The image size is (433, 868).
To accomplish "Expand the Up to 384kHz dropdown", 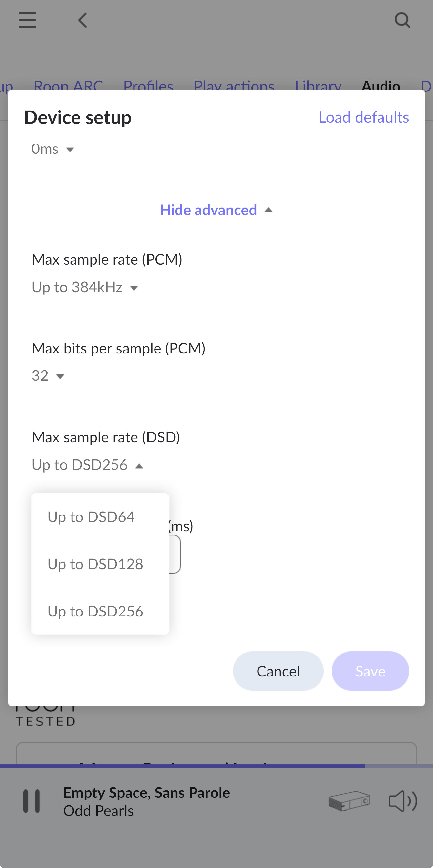I will [x=85, y=288].
